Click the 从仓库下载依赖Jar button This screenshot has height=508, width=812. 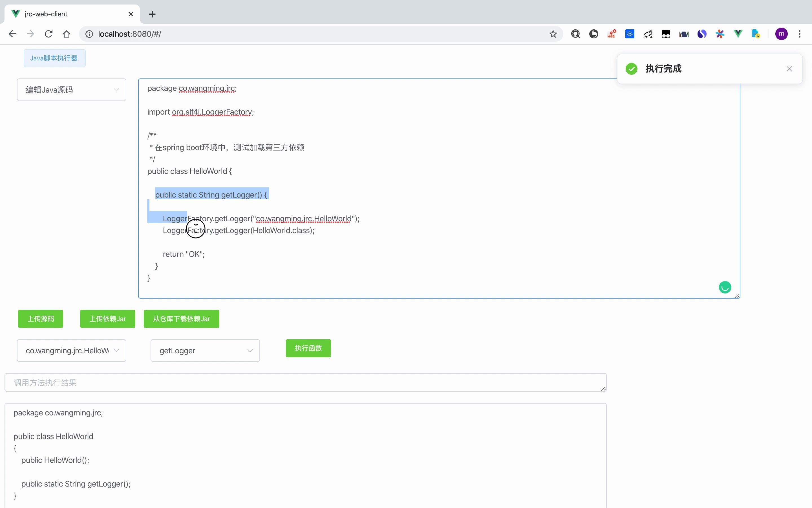click(x=182, y=319)
